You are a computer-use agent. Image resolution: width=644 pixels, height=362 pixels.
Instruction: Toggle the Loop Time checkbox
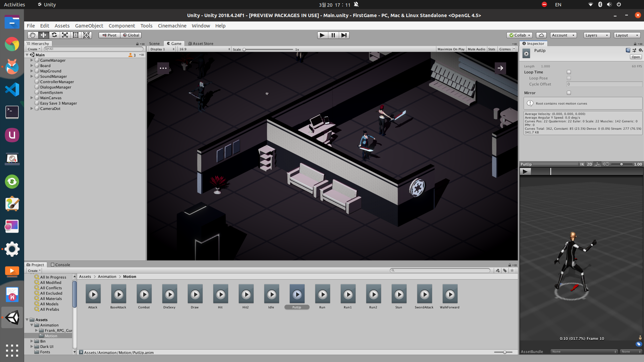pos(569,72)
